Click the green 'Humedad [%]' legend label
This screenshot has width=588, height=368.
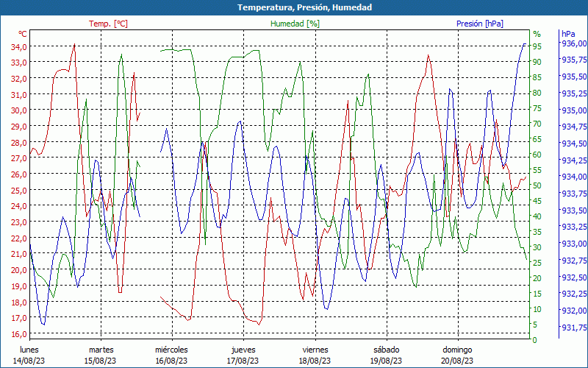tap(295, 24)
